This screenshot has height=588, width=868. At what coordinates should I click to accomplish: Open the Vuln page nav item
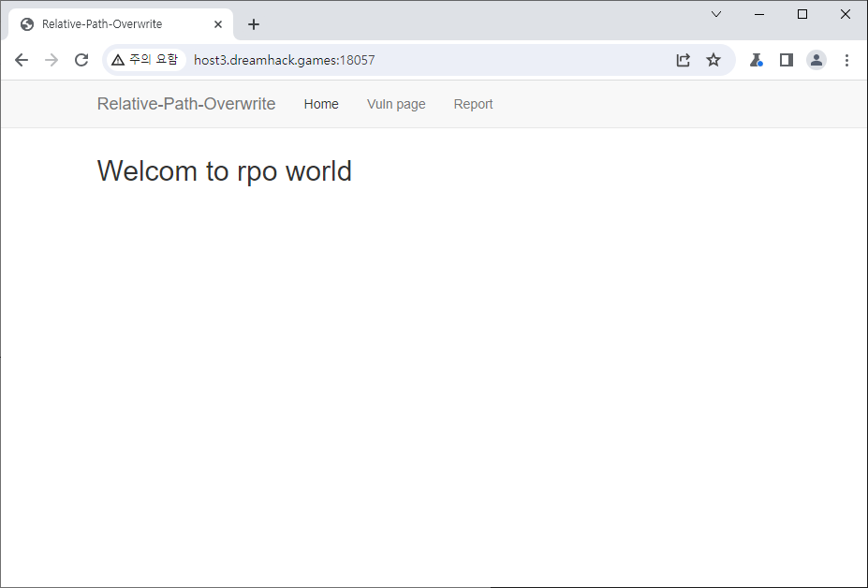tap(396, 104)
